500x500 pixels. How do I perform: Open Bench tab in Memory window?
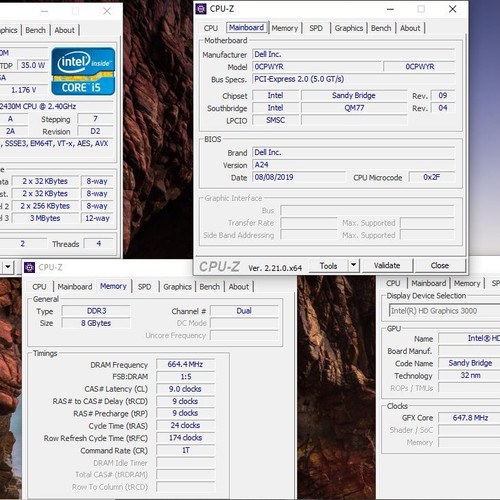210,287
